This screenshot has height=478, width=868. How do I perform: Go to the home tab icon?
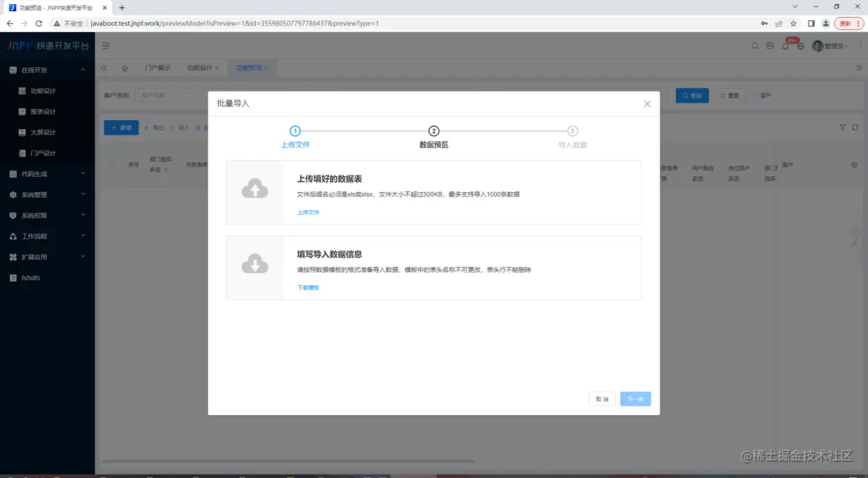click(124, 68)
